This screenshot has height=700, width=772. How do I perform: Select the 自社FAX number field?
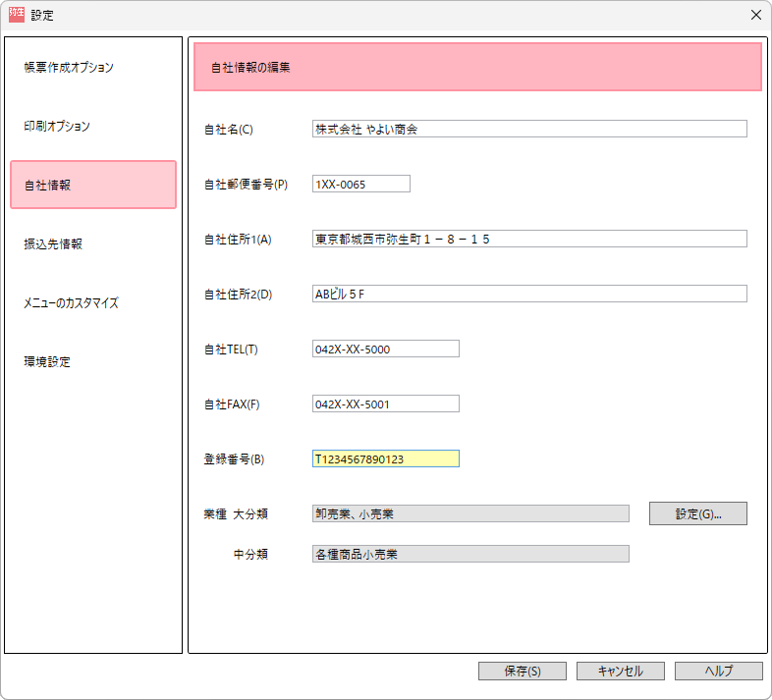[385, 404]
